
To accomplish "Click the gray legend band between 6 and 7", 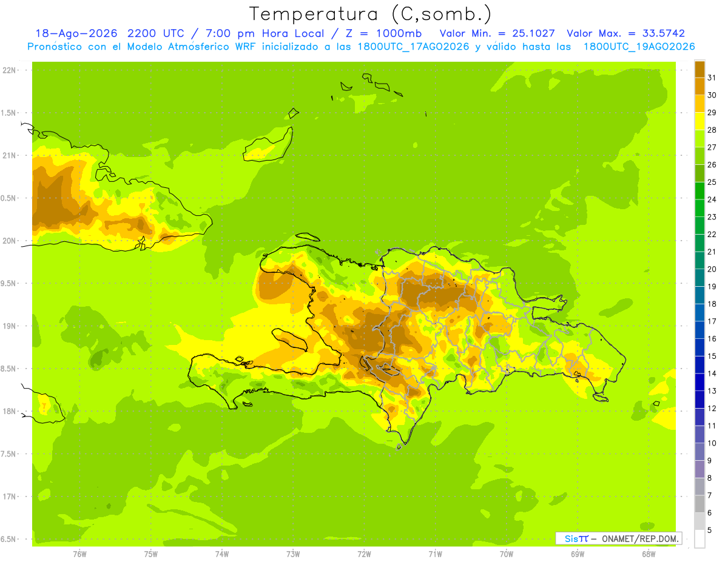I will tap(699, 504).
